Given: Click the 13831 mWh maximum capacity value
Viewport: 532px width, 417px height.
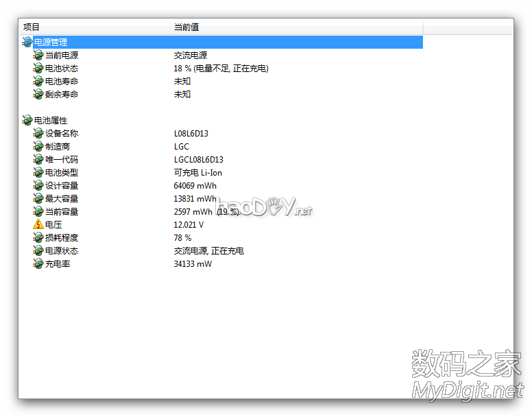Looking at the screenshot, I should [195, 199].
